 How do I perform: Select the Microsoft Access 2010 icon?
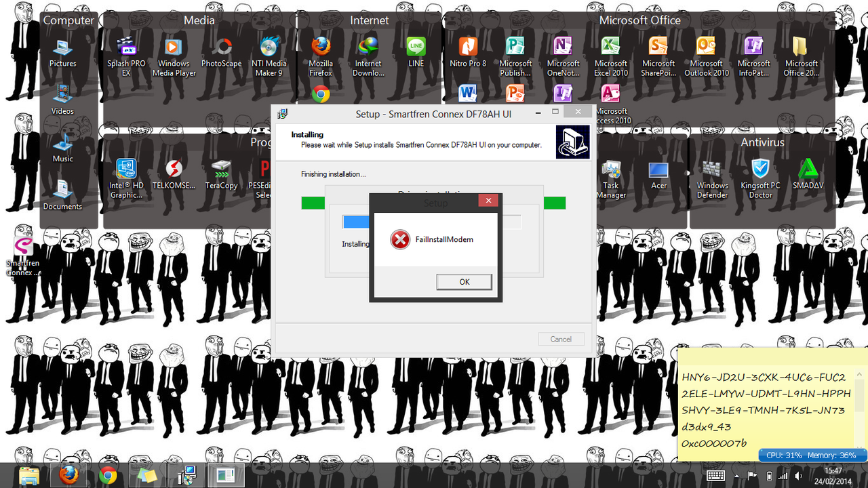tap(611, 105)
